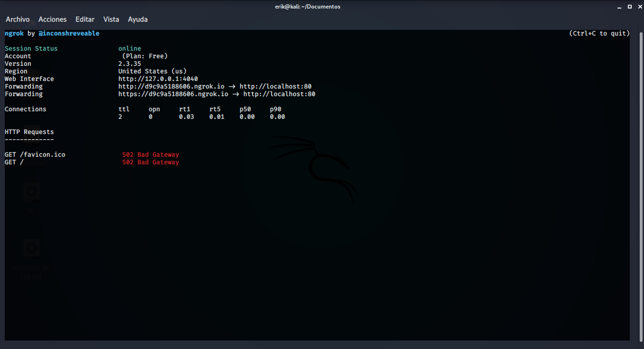Click the rt1 value 0.03

[187, 117]
